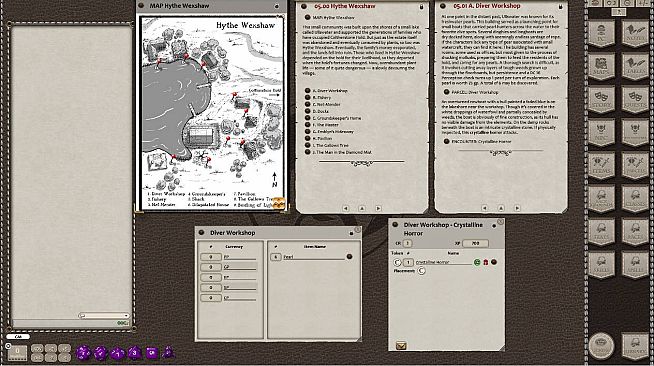
Task: Click the PP currency amount field
Action: [x=211, y=257]
